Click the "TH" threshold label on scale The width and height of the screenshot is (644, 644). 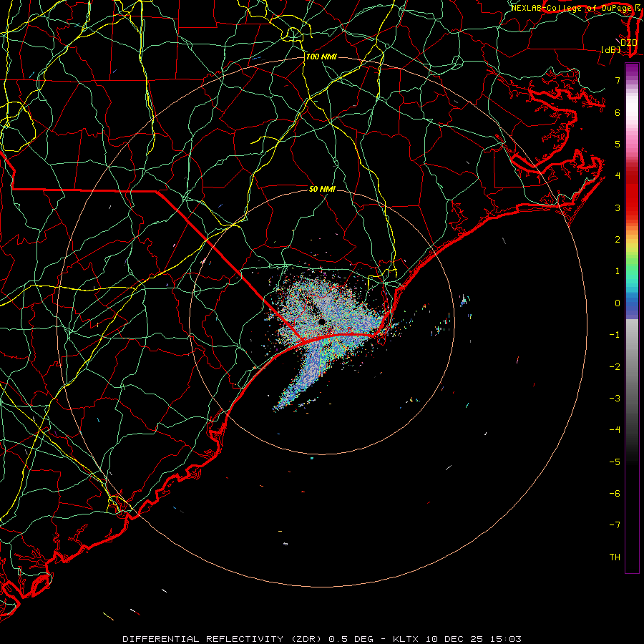615,557
